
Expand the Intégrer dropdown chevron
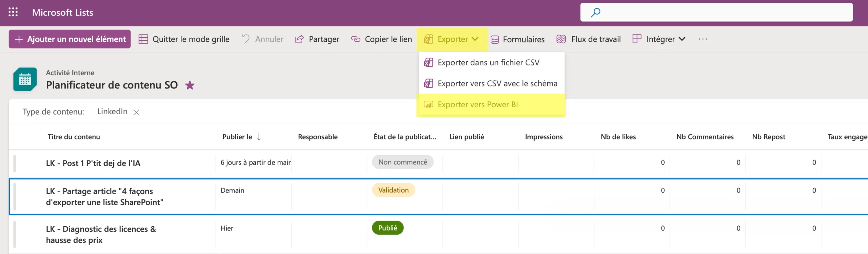(682, 39)
